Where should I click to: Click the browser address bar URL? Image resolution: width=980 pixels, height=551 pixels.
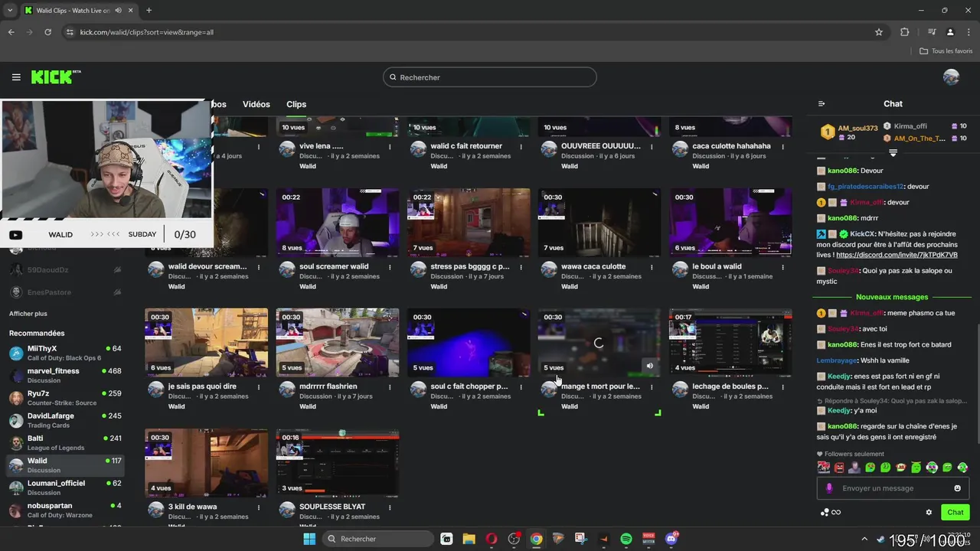click(x=146, y=32)
